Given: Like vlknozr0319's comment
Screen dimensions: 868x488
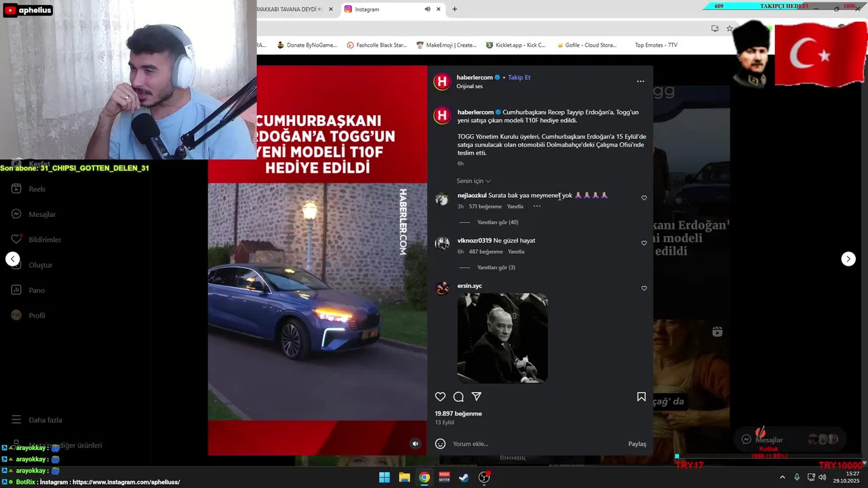Looking at the screenshot, I should point(644,243).
